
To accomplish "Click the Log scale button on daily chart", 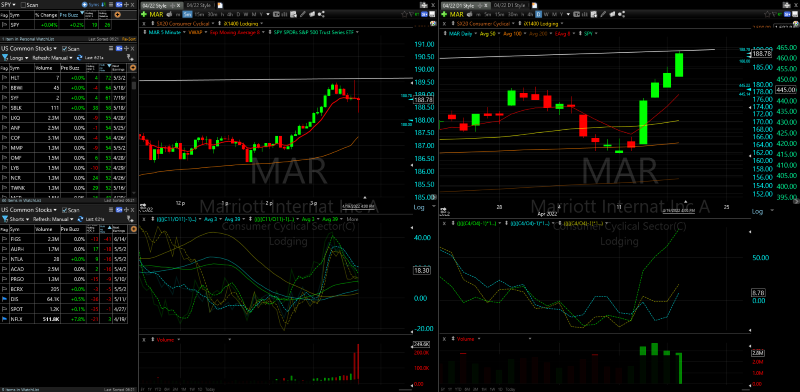I will [758, 211].
